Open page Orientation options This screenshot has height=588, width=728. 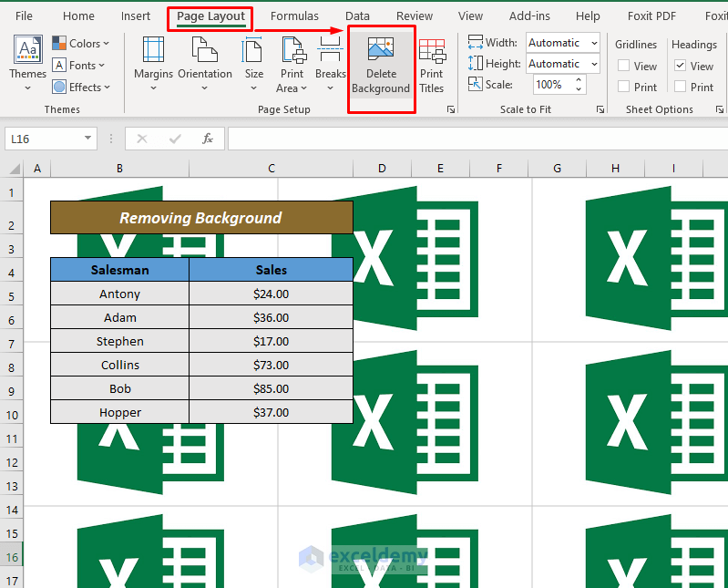click(x=205, y=63)
